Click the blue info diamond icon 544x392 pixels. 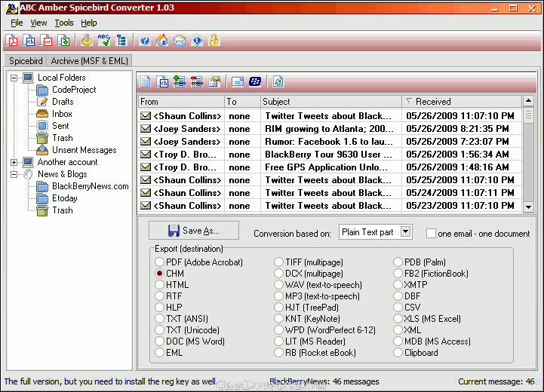(x=197, y=41)
